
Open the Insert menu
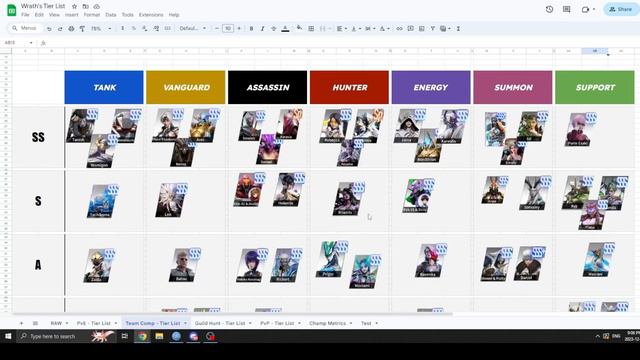(x=71, y=15)
